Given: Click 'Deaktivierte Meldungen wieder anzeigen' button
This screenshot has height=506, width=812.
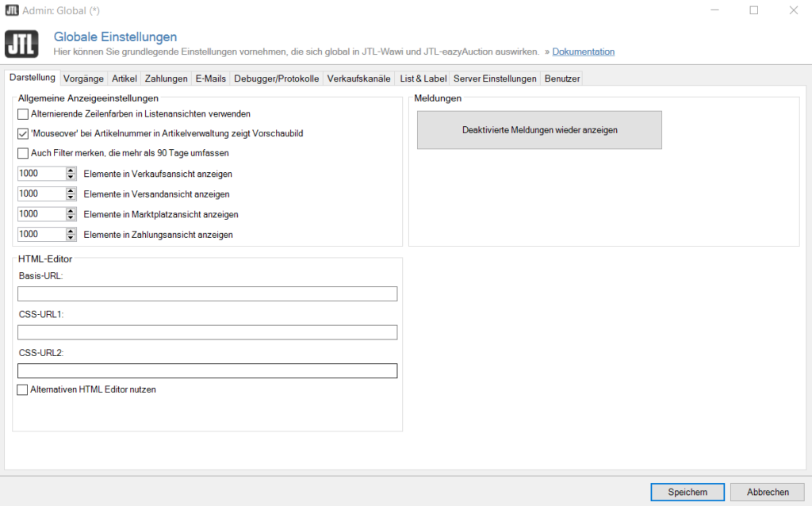Looking at the screenshot, I should (539, 130).
